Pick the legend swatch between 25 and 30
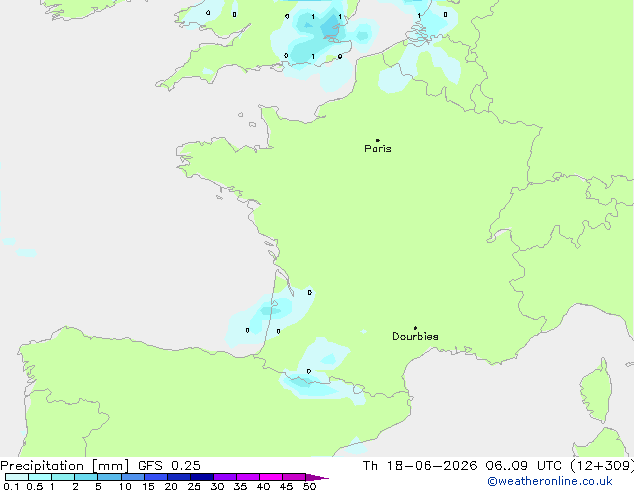Screen dimensions: 634x490 [x=202, y=477]
